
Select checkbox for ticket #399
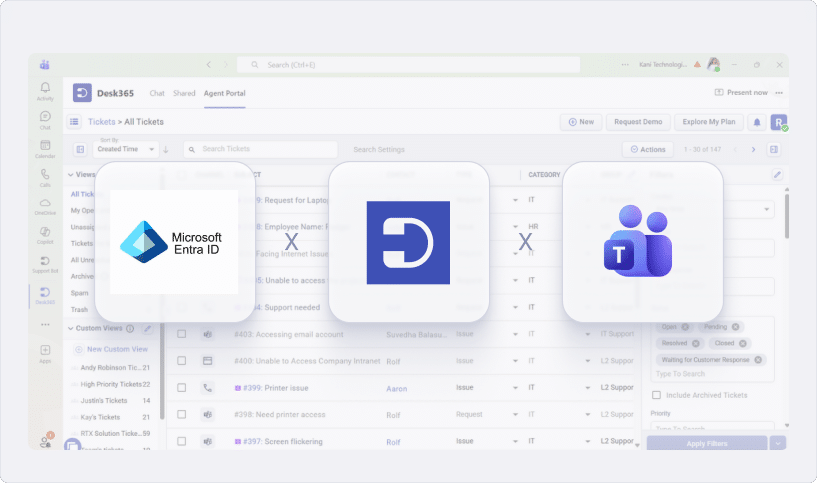click(x=181, y=388)
